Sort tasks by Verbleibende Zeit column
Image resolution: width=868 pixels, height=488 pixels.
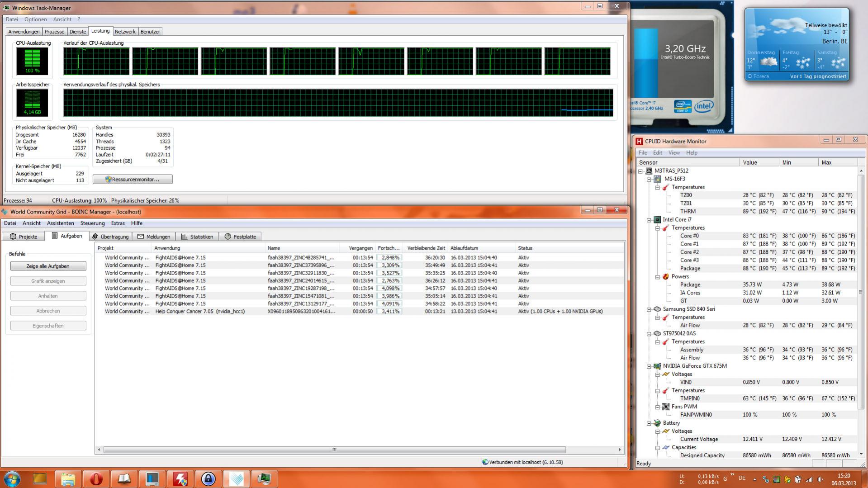pos(426,248)
